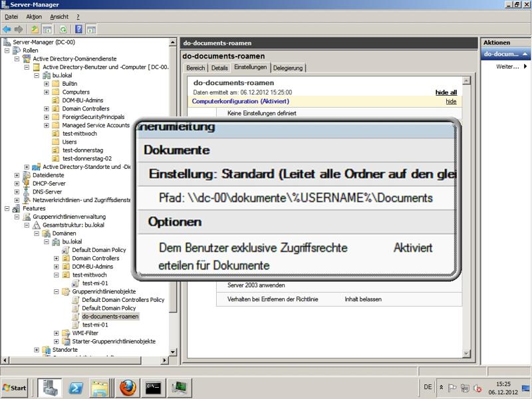The width and height of the screenshot is (532, 399).
Task: Click the Start button
Action: (14, 388)
